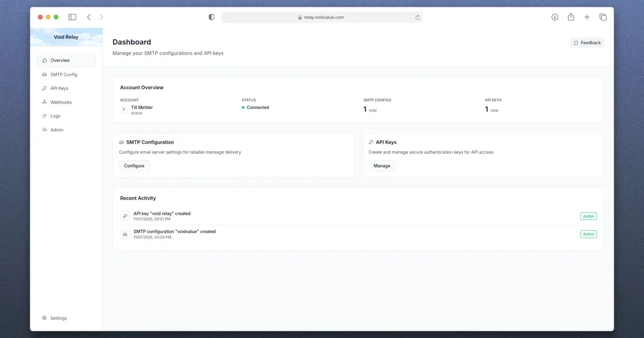The image size is (644, 338).
Task: Open the Logs section
Action: click(x=55, y=116)
